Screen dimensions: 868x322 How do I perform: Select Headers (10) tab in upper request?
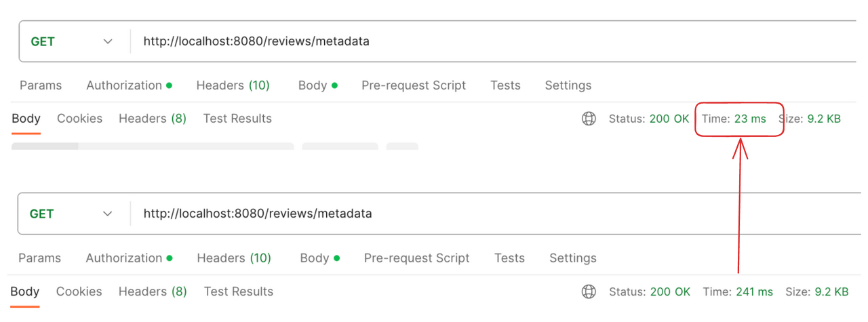pyautogui.click(x=233, y=85)
